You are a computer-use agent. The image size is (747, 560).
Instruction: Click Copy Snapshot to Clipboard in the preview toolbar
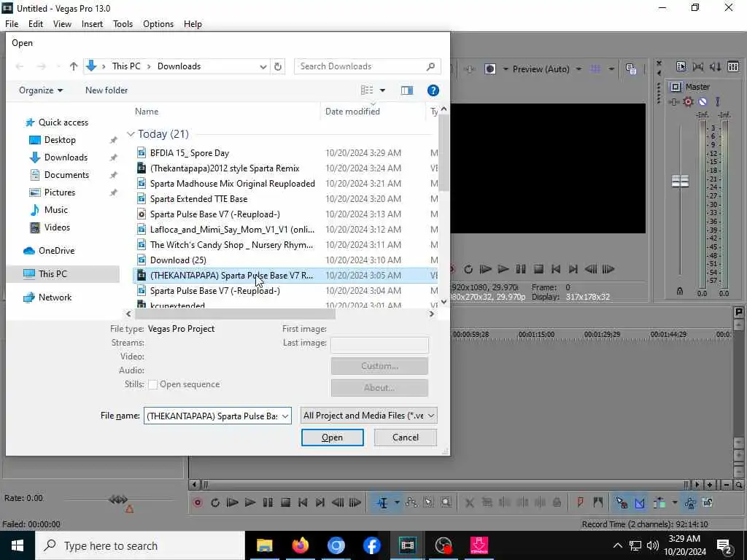pos(631,69)
